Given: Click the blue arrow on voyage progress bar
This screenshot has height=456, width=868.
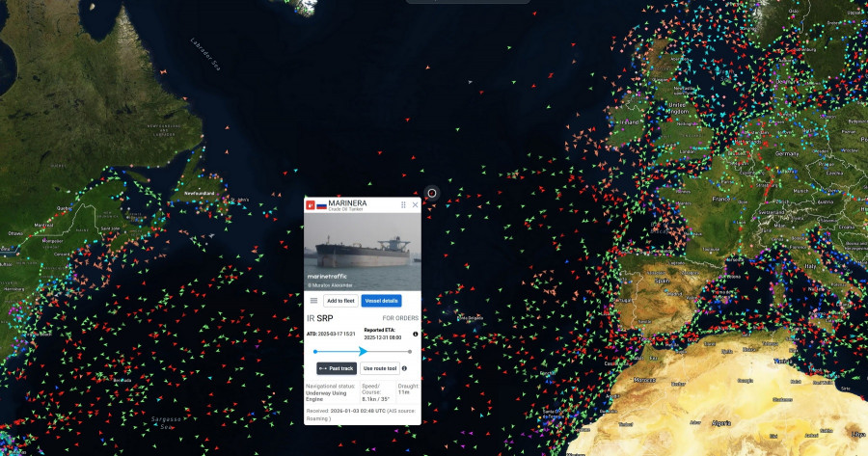Looking at the screenshot, I should (363, 351).
